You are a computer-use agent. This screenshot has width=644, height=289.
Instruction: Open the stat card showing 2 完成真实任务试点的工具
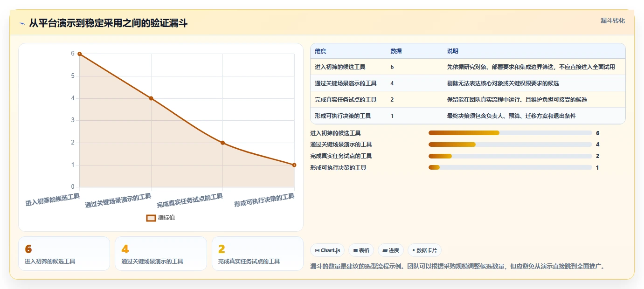pyautogui.click(x=257, y=254)
